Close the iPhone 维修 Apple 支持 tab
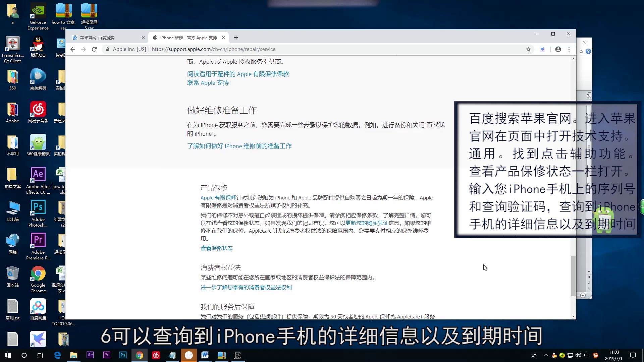 [223, 38]
